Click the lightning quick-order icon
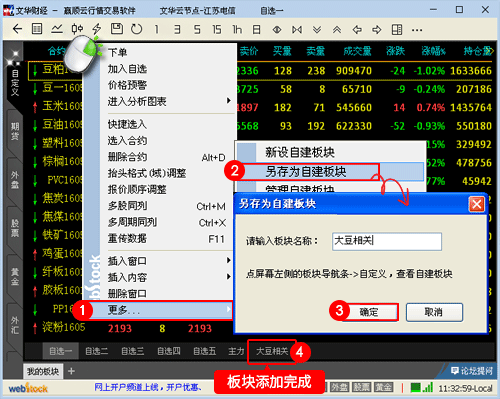 pyautogui.click(x=97, y=29)
